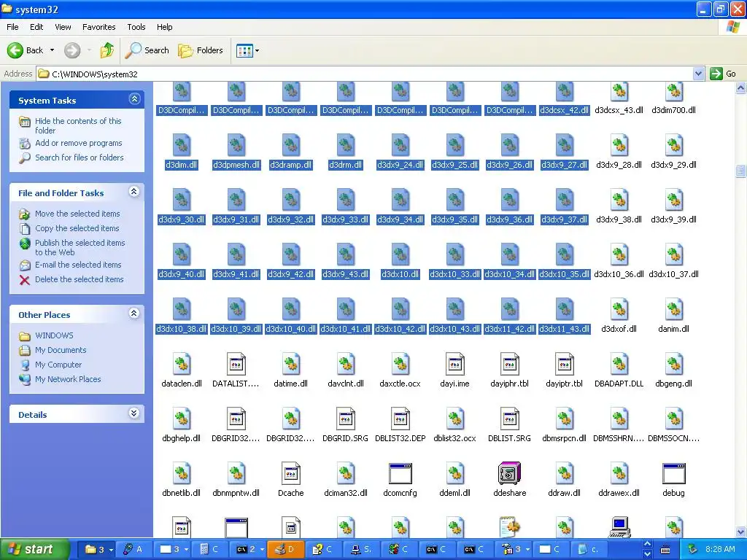The height and width of the screenshot is (560, 747).
Task: Click the vertical scrollbar down arrow
Action: point(741,532)
